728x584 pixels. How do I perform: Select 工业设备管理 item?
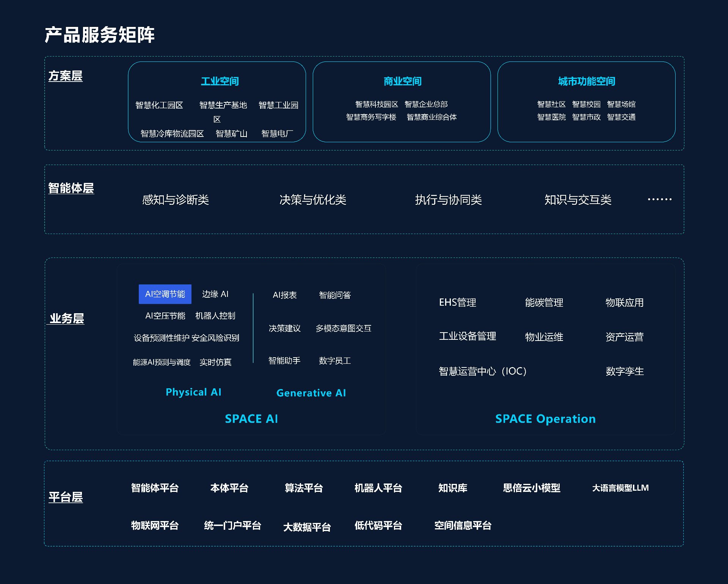point(468,336)
